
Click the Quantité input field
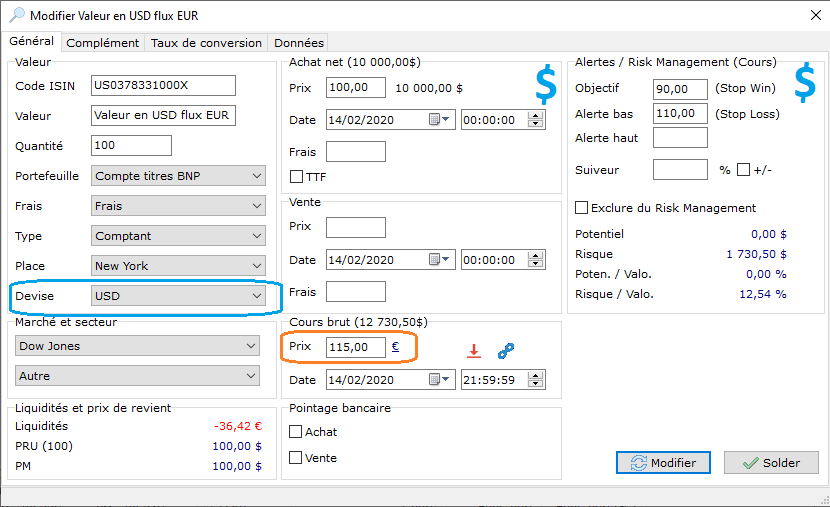point(131,145)
